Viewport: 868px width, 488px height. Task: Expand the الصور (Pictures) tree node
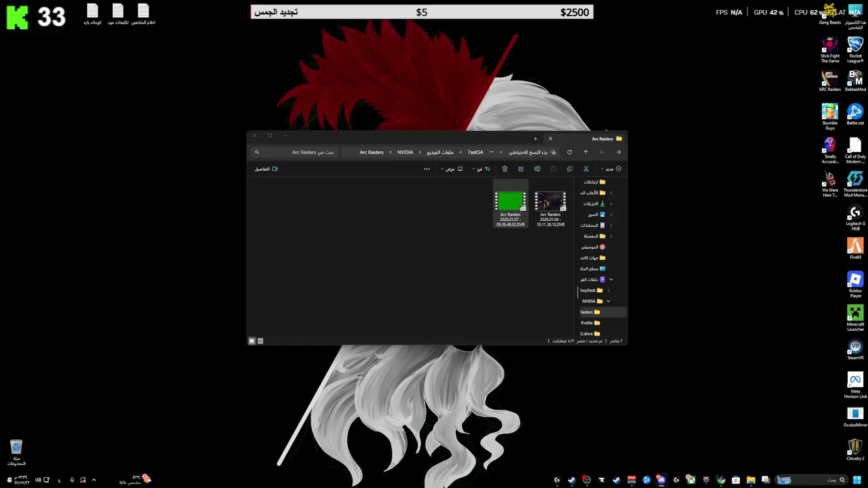611,214
